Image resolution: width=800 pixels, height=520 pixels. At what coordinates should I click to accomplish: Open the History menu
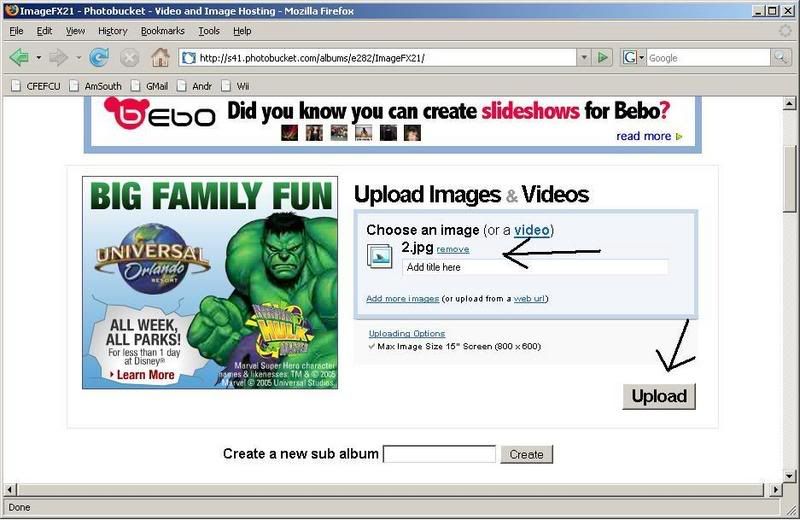[x=113, y=31]
